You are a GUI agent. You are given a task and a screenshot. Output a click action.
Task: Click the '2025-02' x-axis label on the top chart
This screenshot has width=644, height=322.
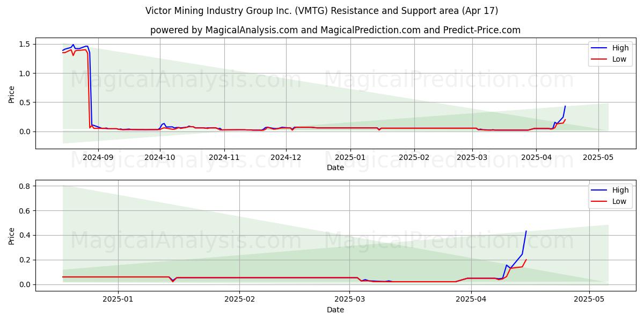pos(414,158)
